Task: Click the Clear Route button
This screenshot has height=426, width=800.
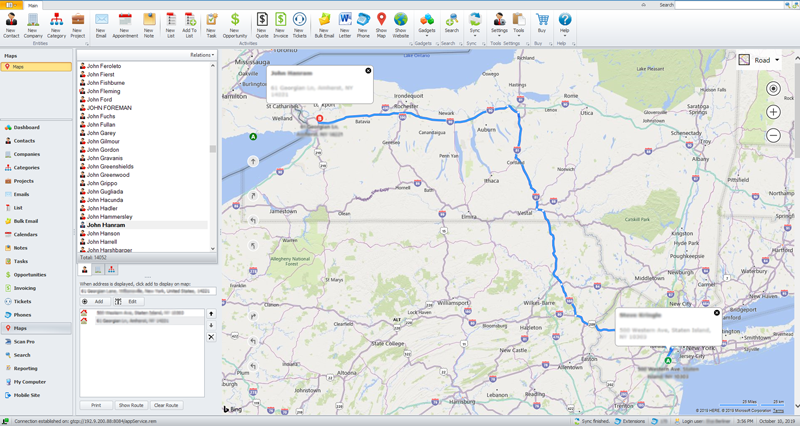Action: point(166,405)
